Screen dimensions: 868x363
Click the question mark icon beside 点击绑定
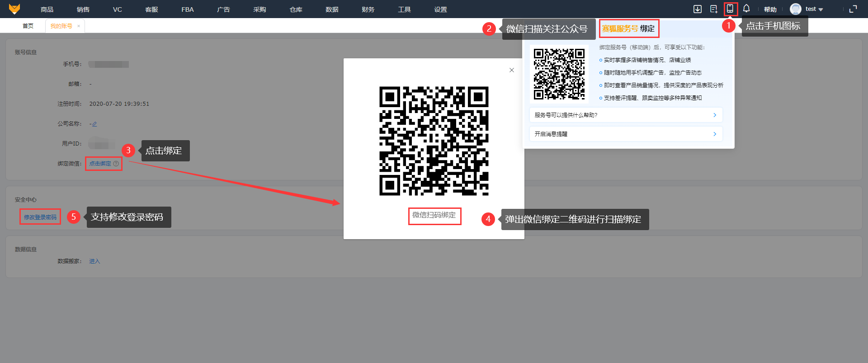[x=116, y=164]
